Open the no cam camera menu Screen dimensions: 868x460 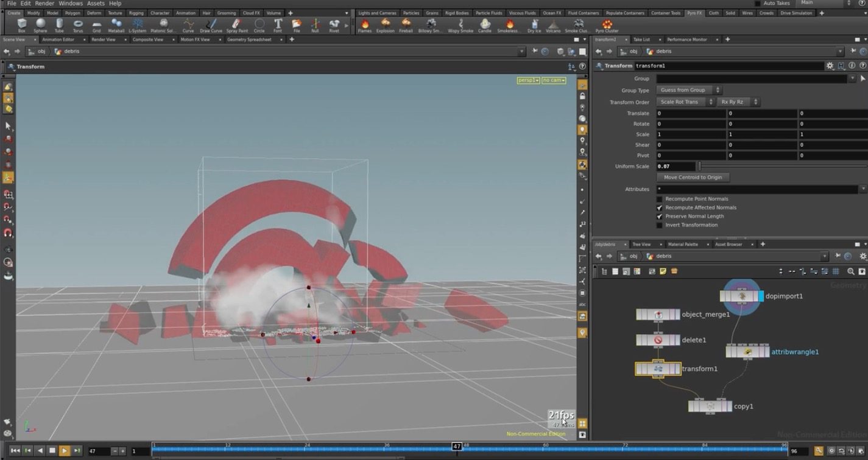[554, 80]
